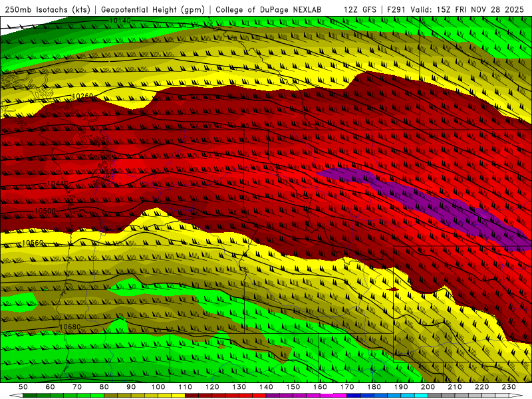Click the 'College of DuPage NEXLAB' label

coord(269,9)
